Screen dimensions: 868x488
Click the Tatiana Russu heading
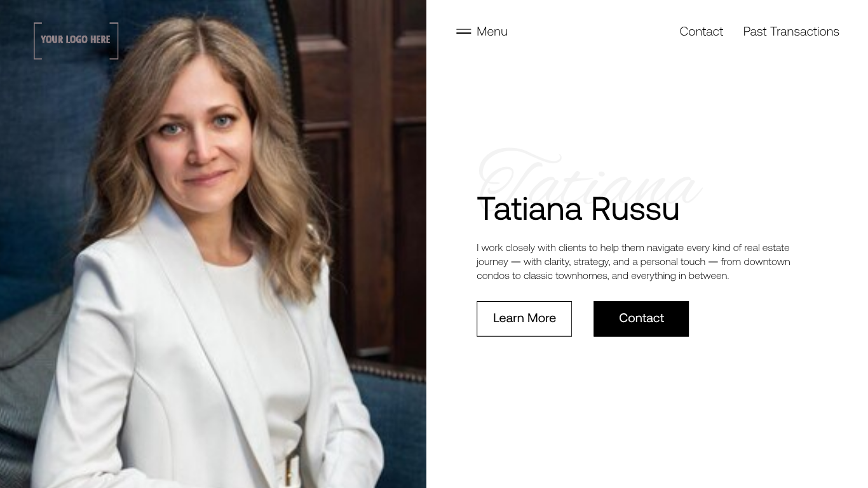point(578,209)
